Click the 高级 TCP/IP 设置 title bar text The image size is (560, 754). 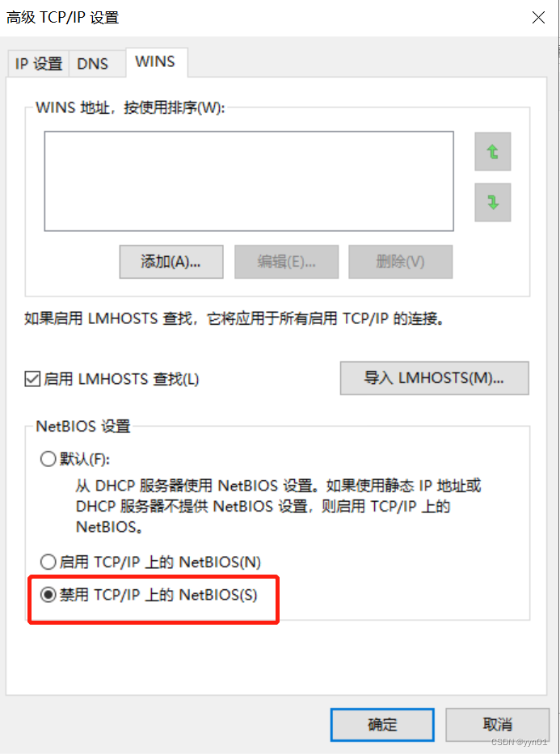click(62, 18)
